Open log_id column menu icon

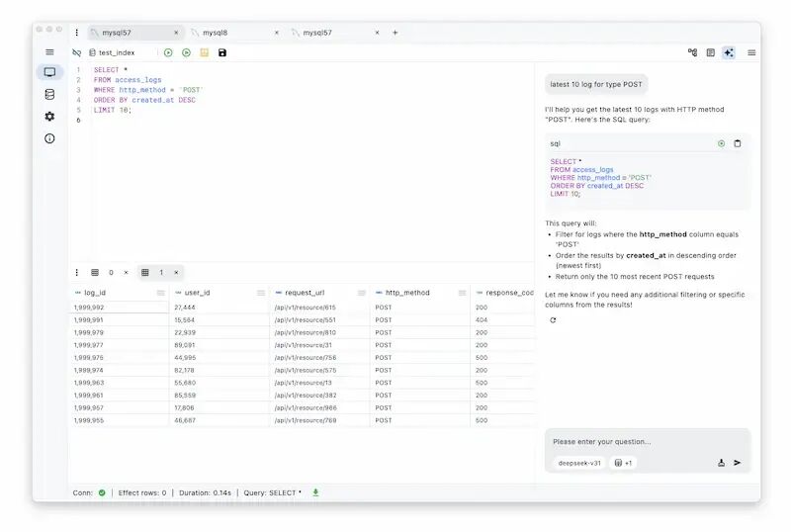tap(160, 293)
